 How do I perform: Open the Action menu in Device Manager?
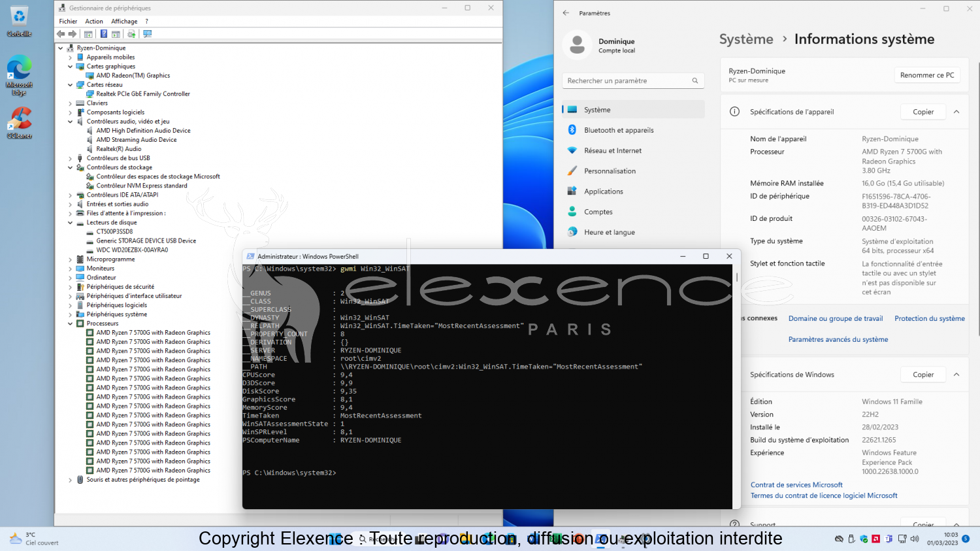(94, 22)
